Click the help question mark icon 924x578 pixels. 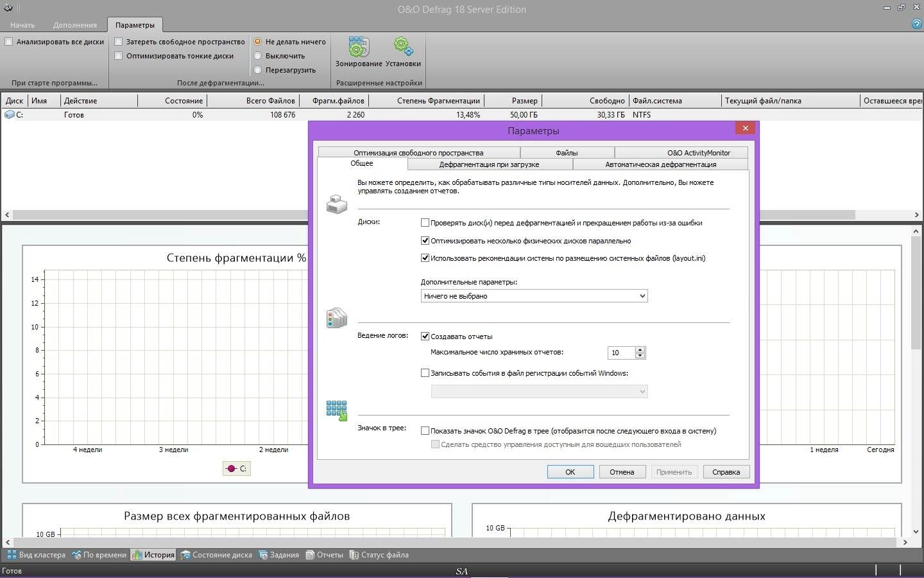click(x=916, y=24)
